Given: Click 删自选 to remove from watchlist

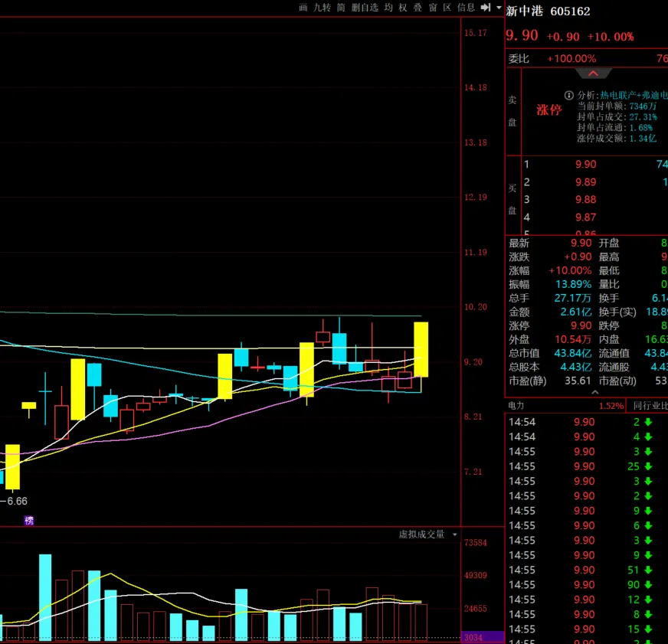Looking at the screenshot, I should (x=365, y=7).
